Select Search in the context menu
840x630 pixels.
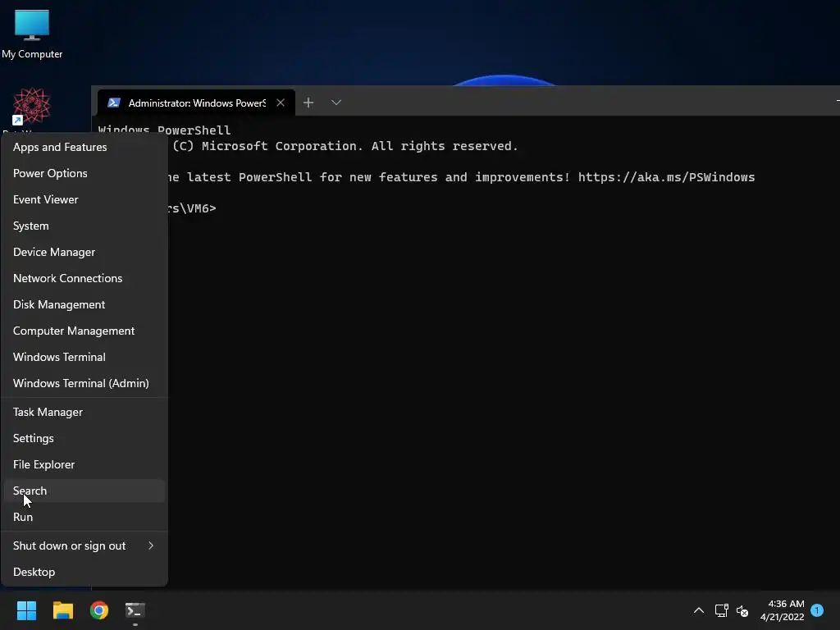click(84, 491)
